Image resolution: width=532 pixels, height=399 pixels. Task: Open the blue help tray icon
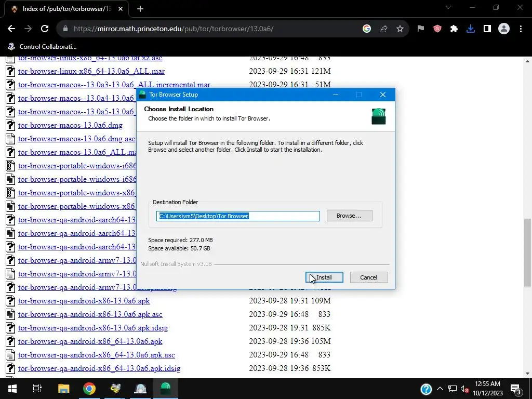426,389
